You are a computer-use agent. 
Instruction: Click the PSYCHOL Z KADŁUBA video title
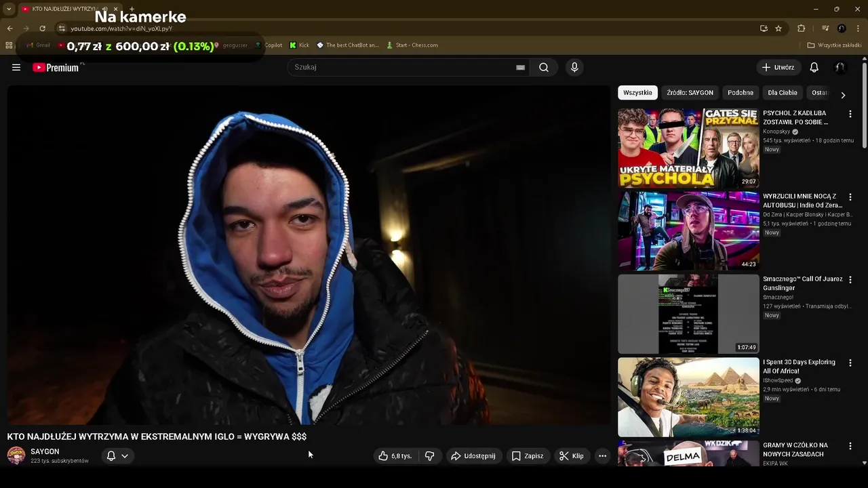pyautogui.click(x=795, y=118)
